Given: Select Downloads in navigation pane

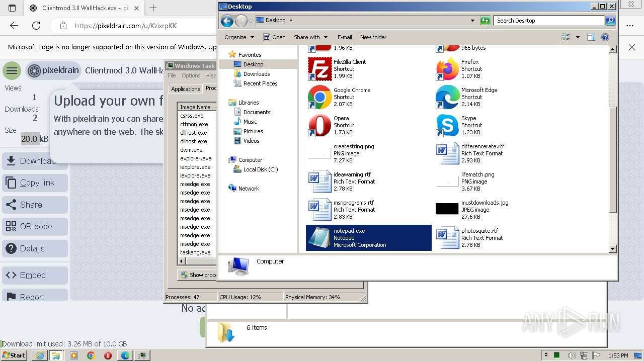Looking at the screenshot, I should [257, 74].
